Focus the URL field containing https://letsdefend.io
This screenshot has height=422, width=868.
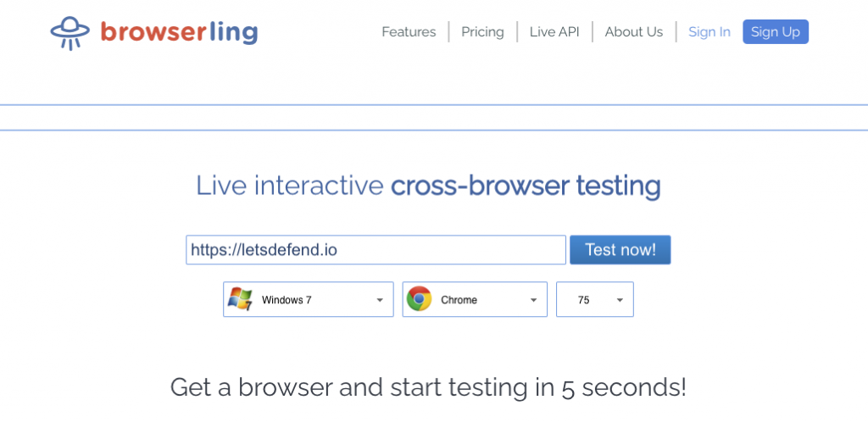coord(376,250)
